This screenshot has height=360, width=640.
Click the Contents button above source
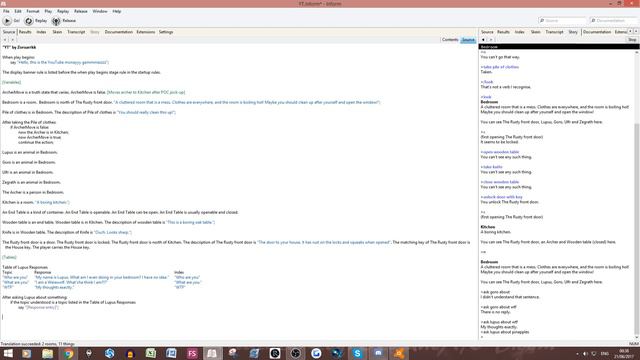[x=450, y=40]
